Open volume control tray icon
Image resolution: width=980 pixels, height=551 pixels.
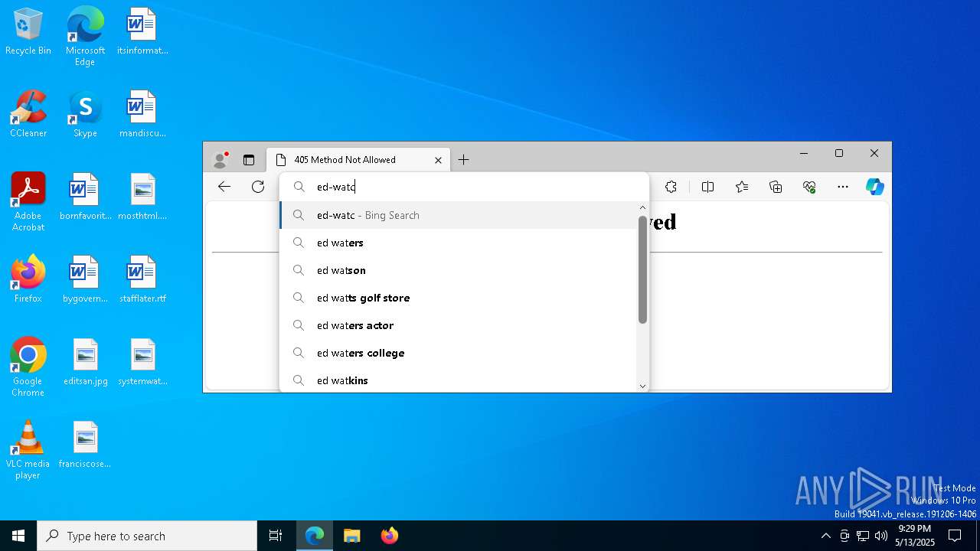click(881, 536)
